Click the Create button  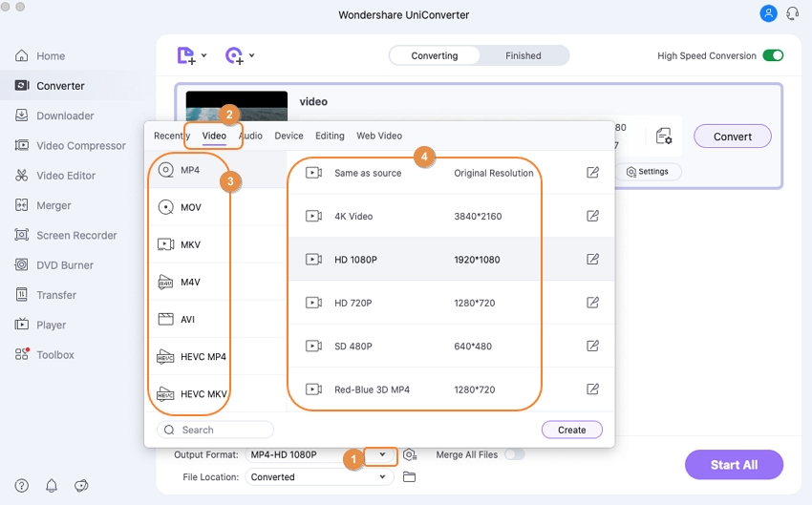[x=571, y=430]
